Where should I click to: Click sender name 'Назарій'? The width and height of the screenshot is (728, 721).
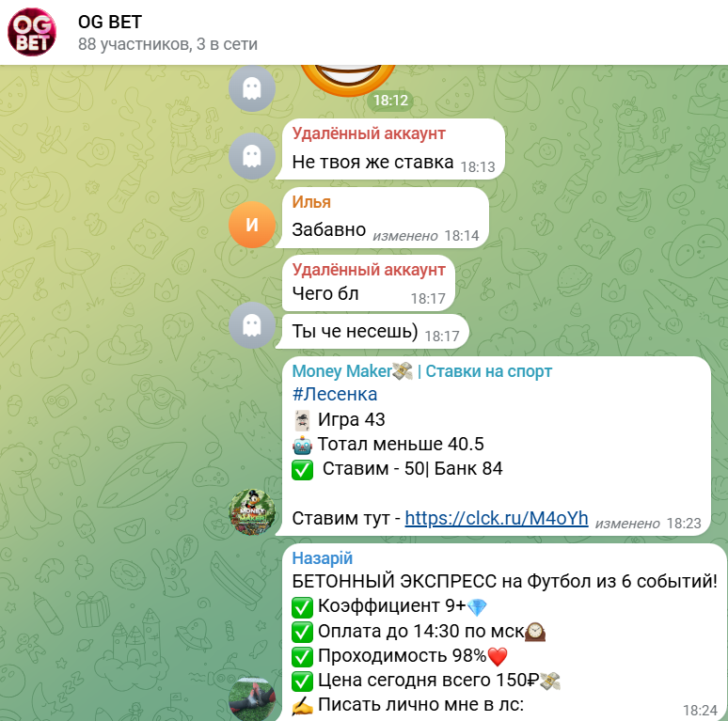(x=323, y=558)
